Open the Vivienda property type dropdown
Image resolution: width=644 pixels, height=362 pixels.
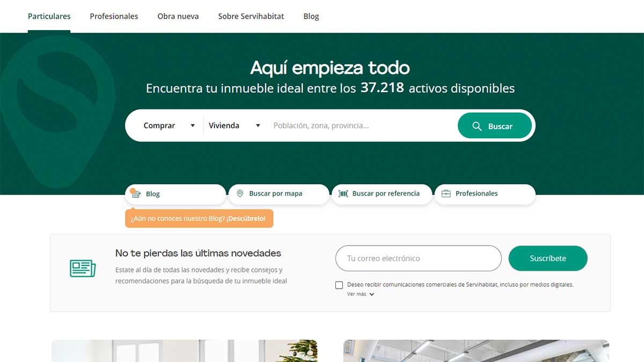point(234,125)
